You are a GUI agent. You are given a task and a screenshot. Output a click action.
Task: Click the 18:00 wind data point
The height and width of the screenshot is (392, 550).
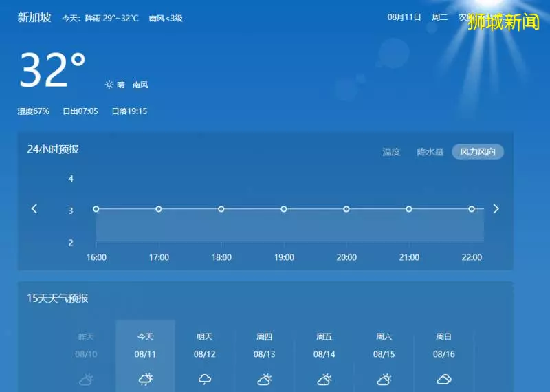point(221,209)
